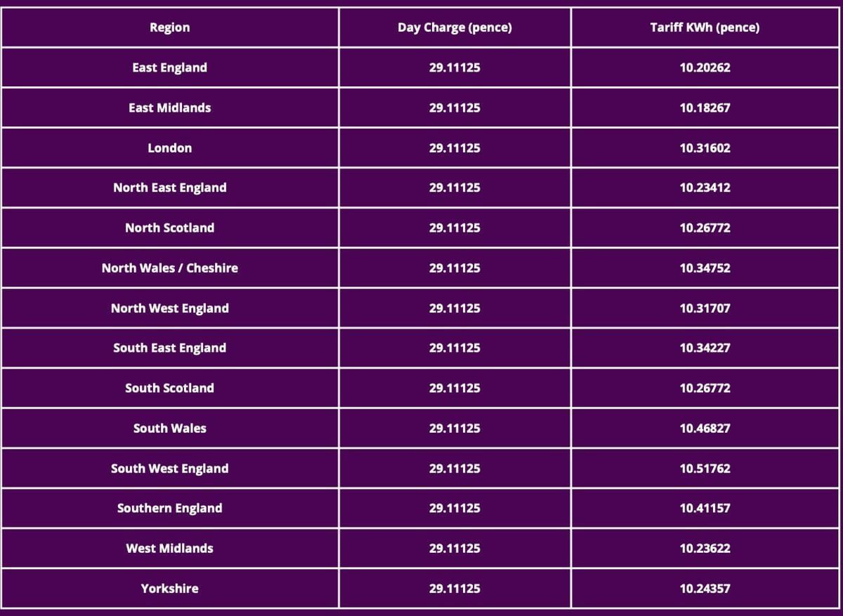The width and height of the screenshot is (843, 616).
Task: Select the South West England cell
Action: 169,468
